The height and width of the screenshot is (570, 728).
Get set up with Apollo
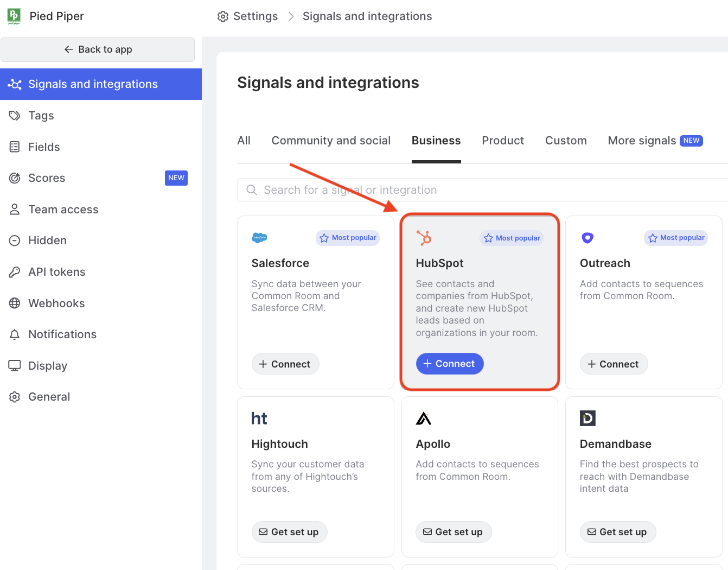(454, 532)
